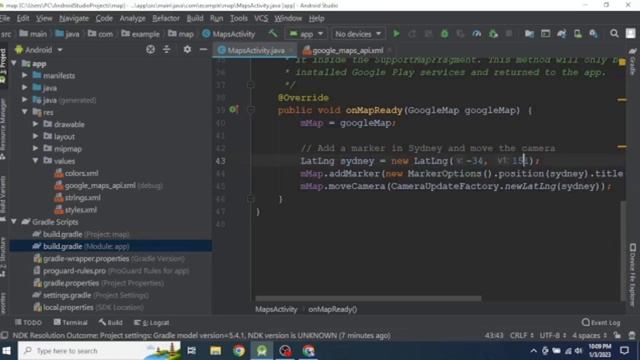The width and height of the screenshot is (640, 360).
Task: Open the Android project view dropdown
Action: pos(39,50)
